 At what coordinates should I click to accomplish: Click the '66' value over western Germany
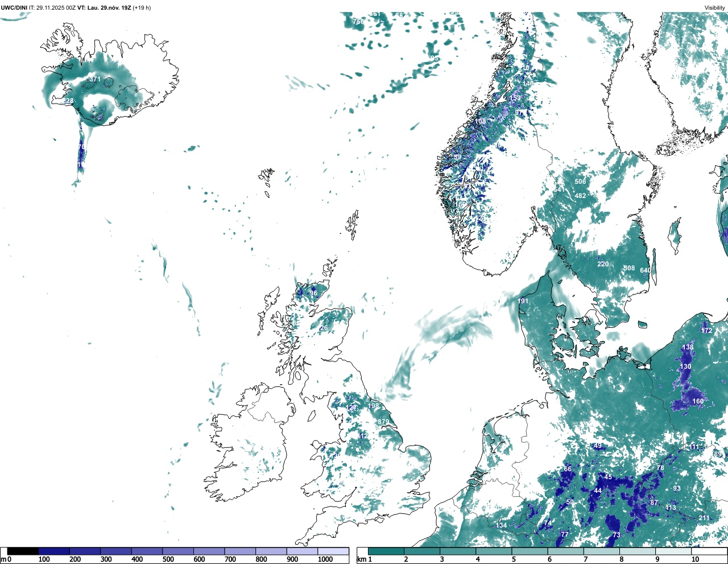[568, 470]
